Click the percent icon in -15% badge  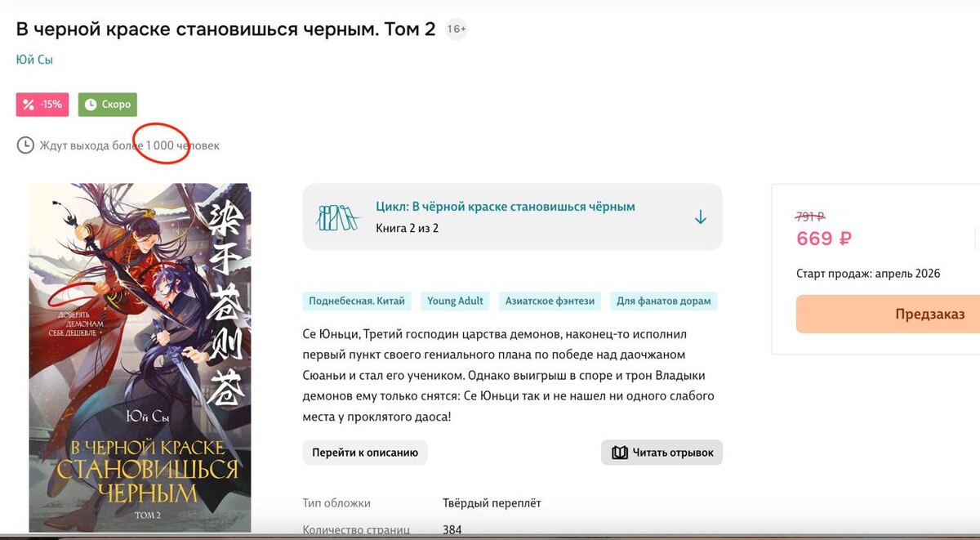(x=29, y=105)
